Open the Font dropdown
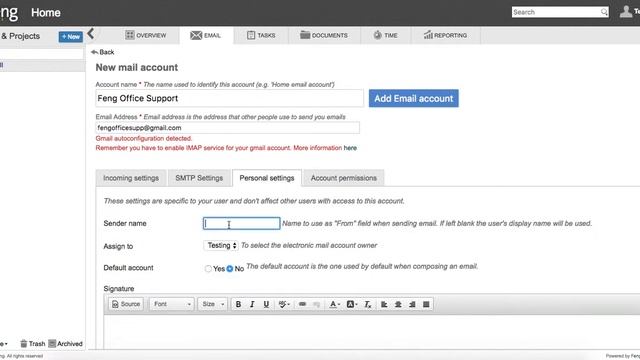Screen dimensions: 640x360 [172, 304]
